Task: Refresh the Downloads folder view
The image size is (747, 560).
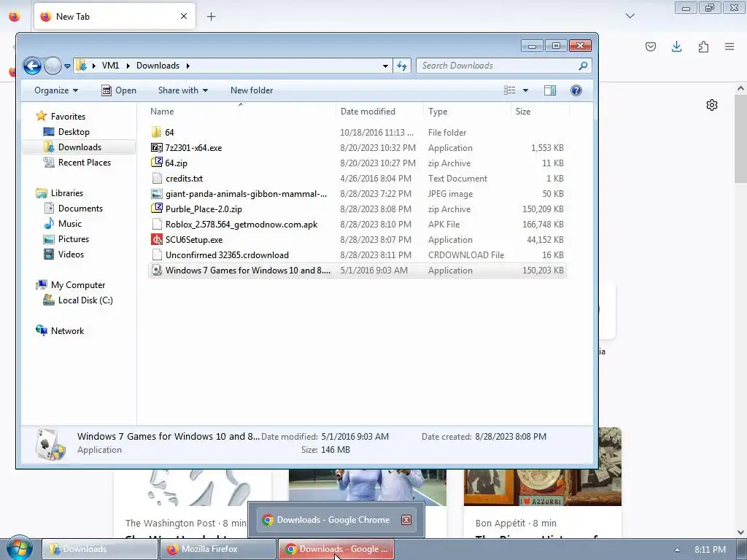Action: click(402, 66)
